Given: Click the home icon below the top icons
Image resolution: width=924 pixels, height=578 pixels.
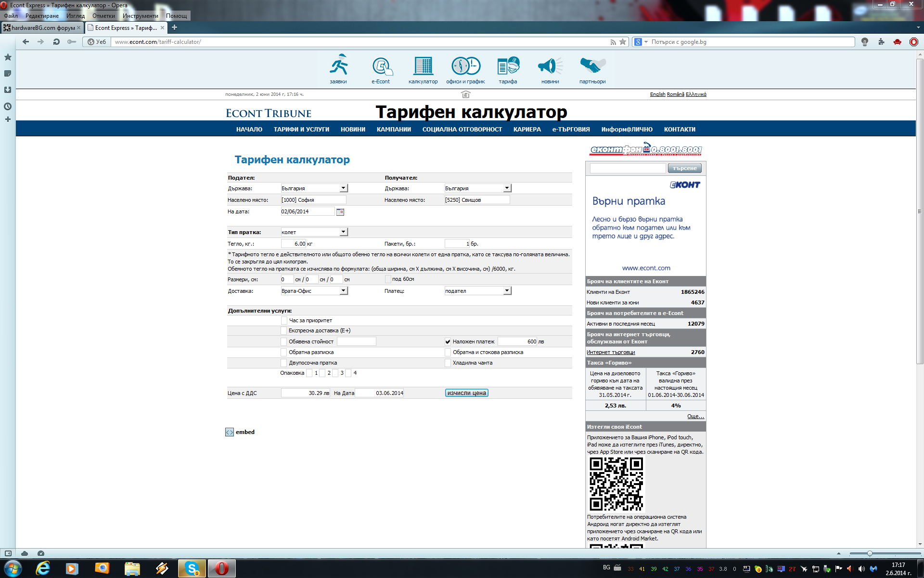Looking at the screenshot, I should point(465,94).
